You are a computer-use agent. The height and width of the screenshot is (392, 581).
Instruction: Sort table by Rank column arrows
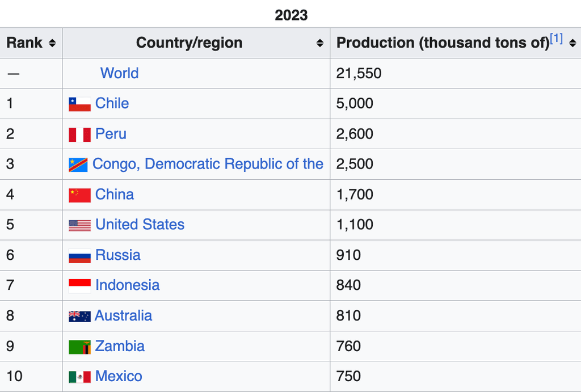click(52, 43)
